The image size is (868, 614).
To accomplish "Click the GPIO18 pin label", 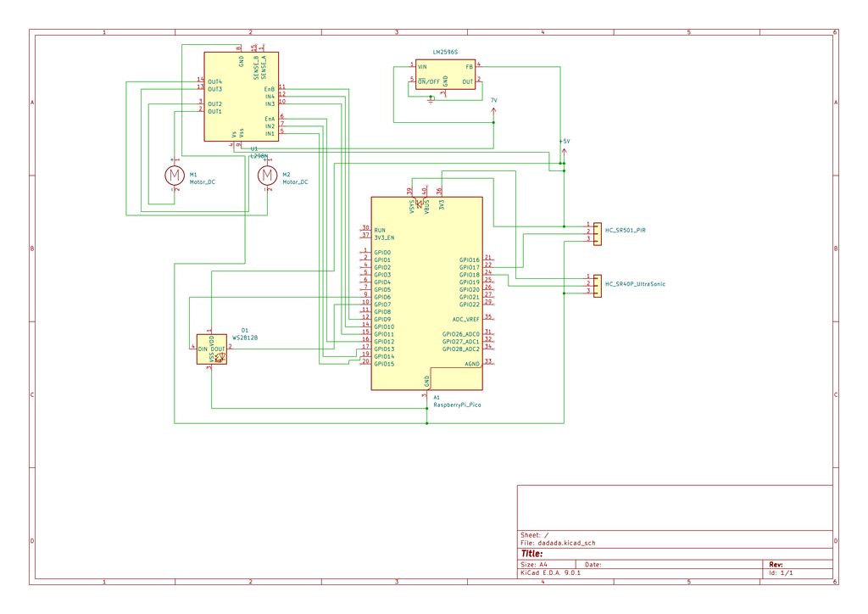I will 470,275.
